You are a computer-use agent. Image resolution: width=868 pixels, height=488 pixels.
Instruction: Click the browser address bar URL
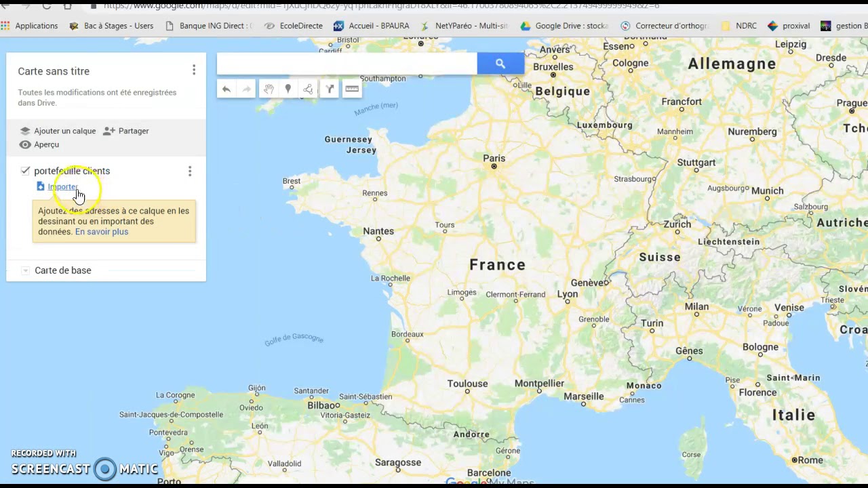381,5
